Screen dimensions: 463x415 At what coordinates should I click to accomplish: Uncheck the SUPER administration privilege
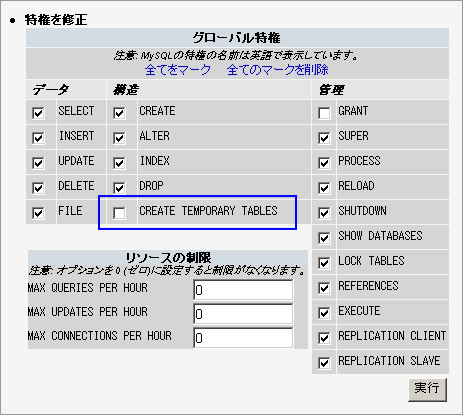[x=324, y=138]
